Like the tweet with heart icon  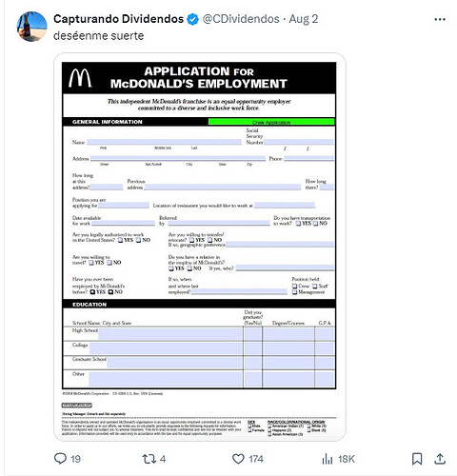(238, 459)
